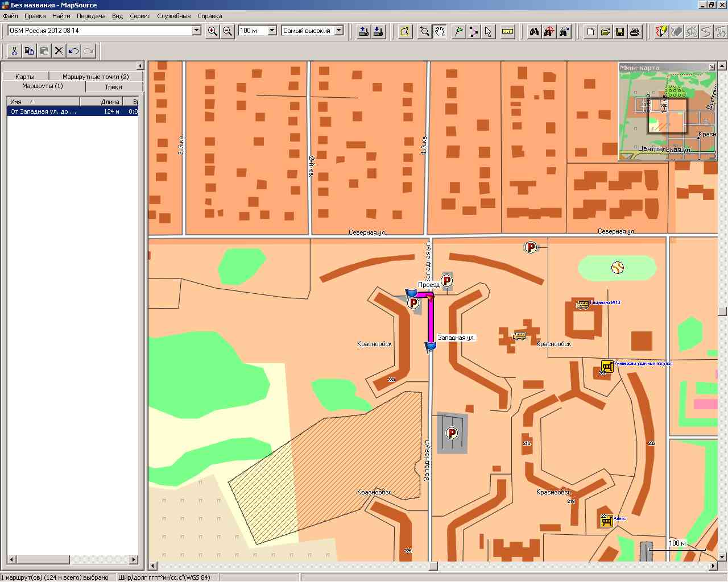Toggle the arrow selection pointer tool
The height and width of the screenshot is (582, 728).
pos(488,31)
